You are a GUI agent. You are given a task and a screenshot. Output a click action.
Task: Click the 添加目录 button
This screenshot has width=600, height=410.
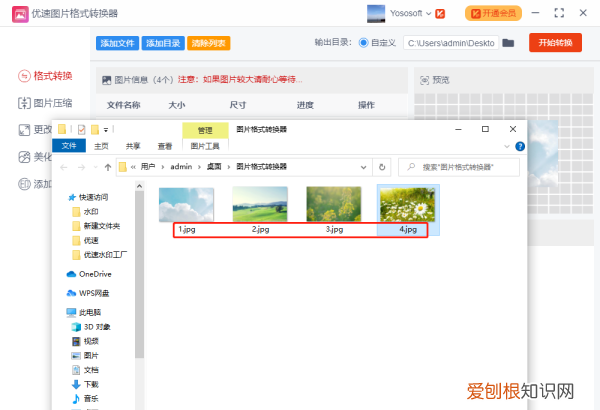pos(163,43)
